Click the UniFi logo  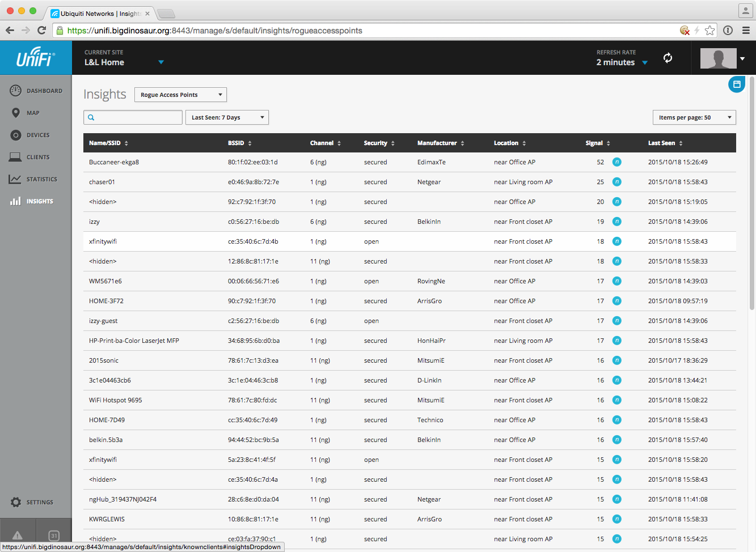point(35,58)
